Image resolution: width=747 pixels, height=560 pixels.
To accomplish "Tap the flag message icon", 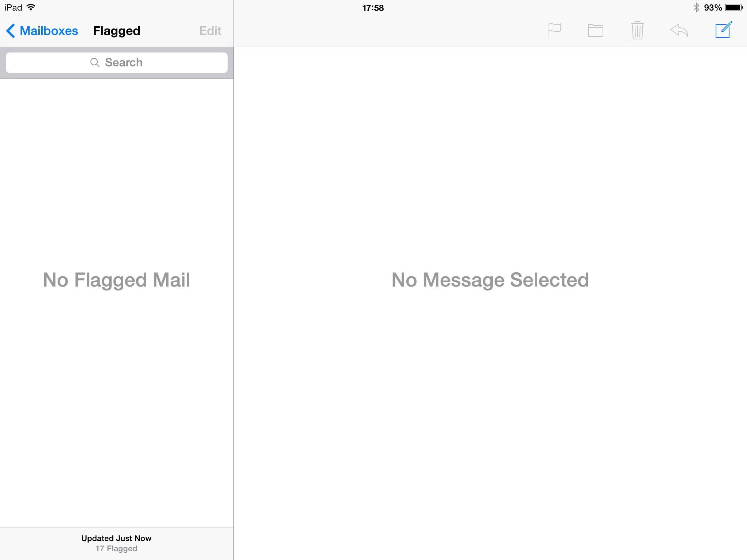I will 554,30.
